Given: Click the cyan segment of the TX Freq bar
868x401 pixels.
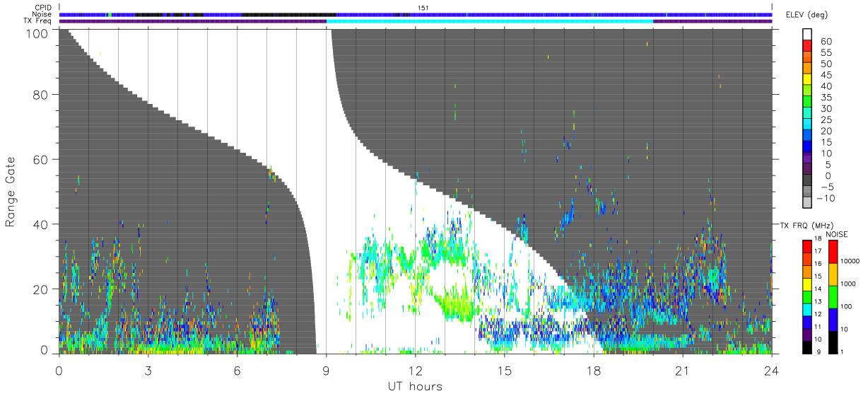Looking at the screenshot, I should (x=490, y=21).
